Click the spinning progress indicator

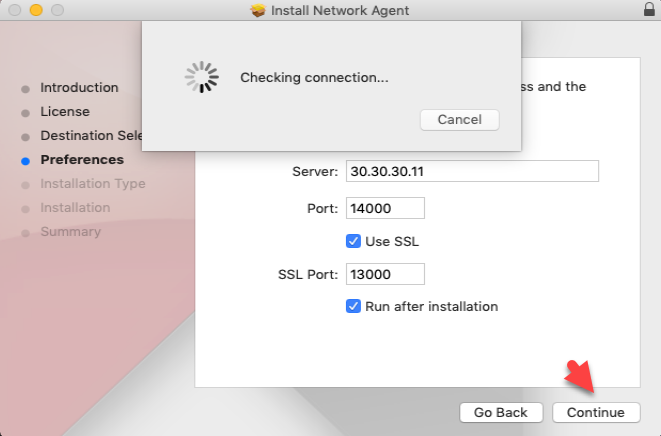202,77
